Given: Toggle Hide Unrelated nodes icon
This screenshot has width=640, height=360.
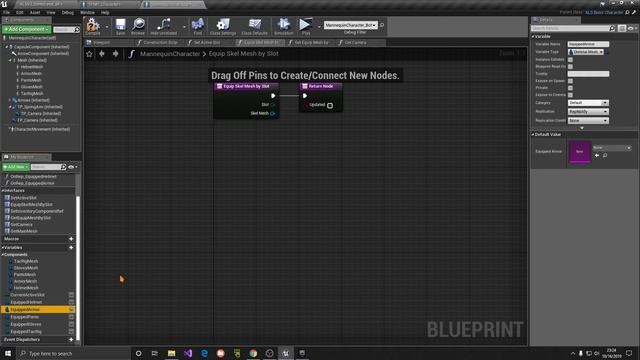Looking at the screenshot, I should [164, 26].
